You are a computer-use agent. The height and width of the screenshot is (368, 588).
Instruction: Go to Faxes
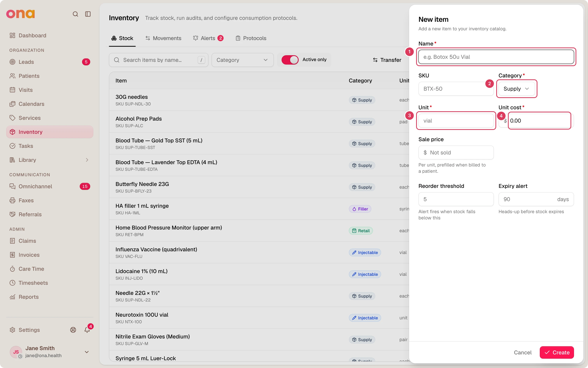coord(50,200)
